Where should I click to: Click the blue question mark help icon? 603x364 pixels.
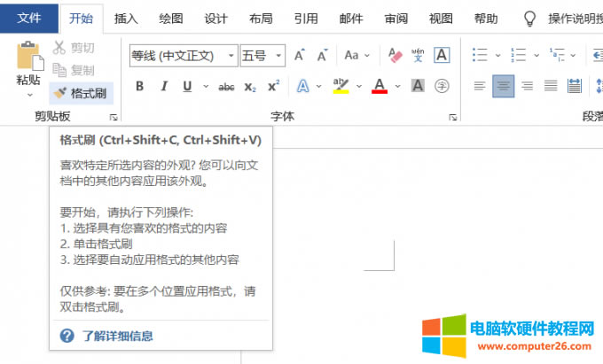(67, 336)
